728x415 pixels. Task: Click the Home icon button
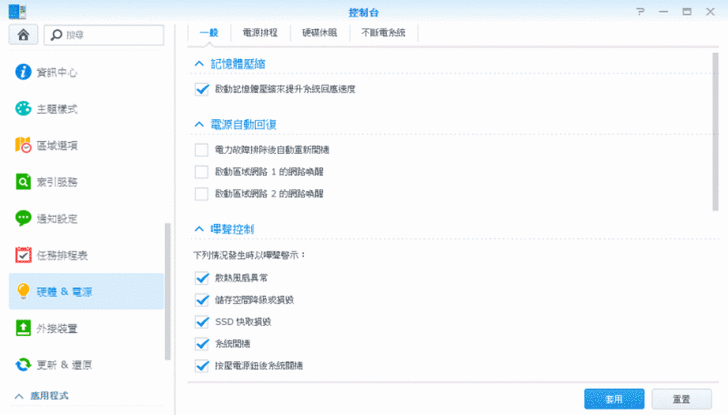click(22, 34)
